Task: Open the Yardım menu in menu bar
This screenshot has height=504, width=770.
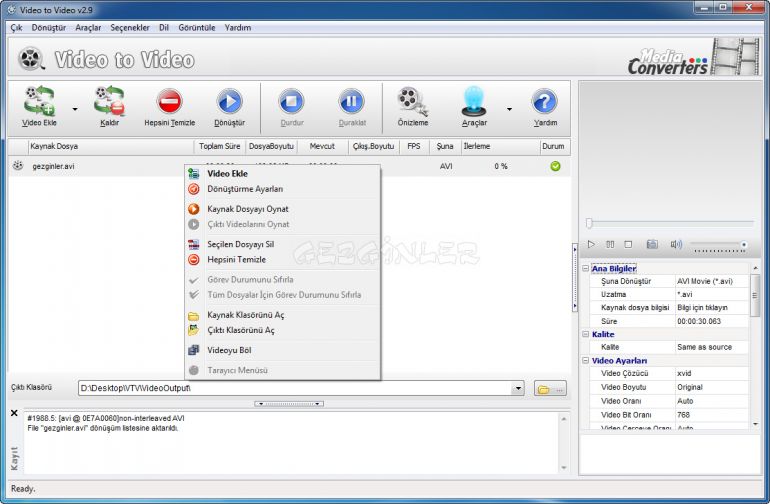Action: 238,28
